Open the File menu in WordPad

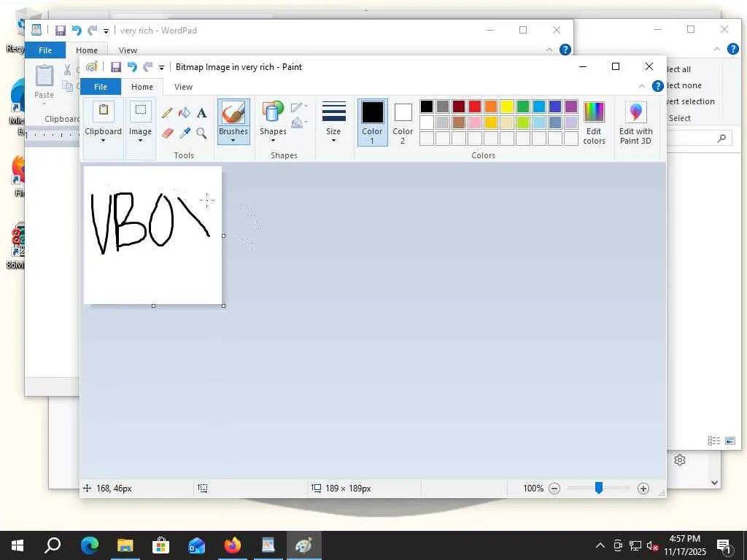point(45,50)
